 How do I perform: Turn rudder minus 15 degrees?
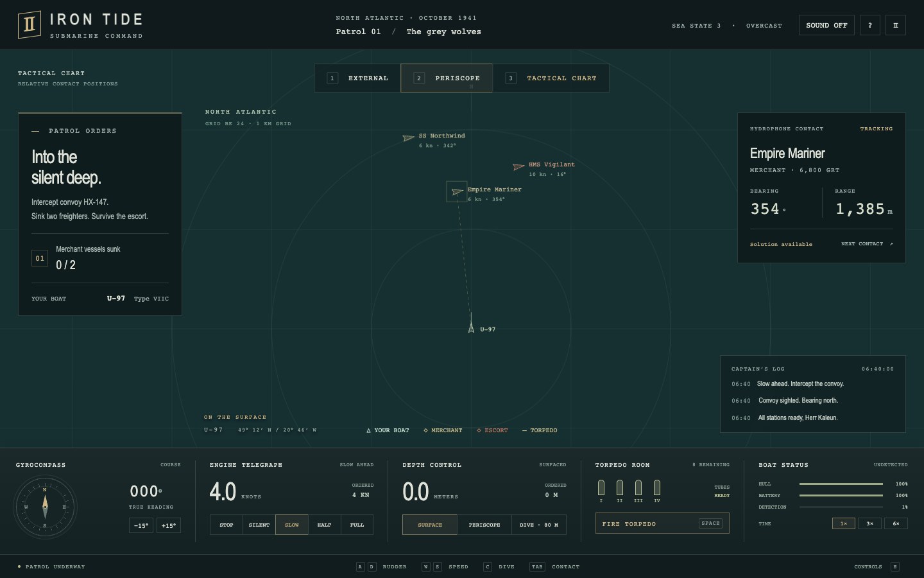[x=141, y=525]
